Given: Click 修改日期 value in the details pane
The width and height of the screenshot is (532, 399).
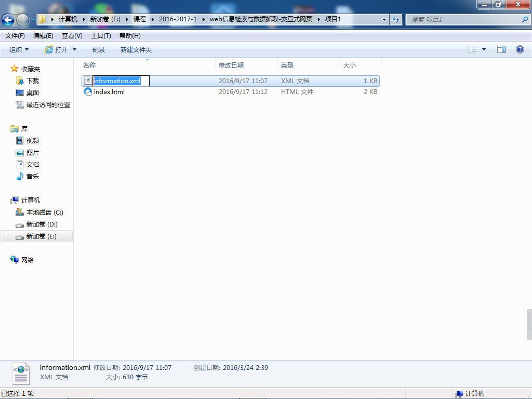Looking at the screenshot, I should [147, 368].
